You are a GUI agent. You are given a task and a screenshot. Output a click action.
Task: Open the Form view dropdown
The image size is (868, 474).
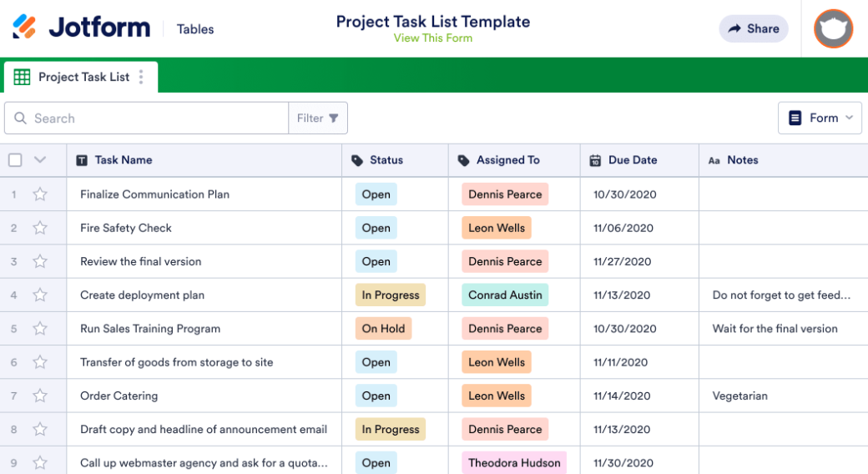tap(820, 118)
